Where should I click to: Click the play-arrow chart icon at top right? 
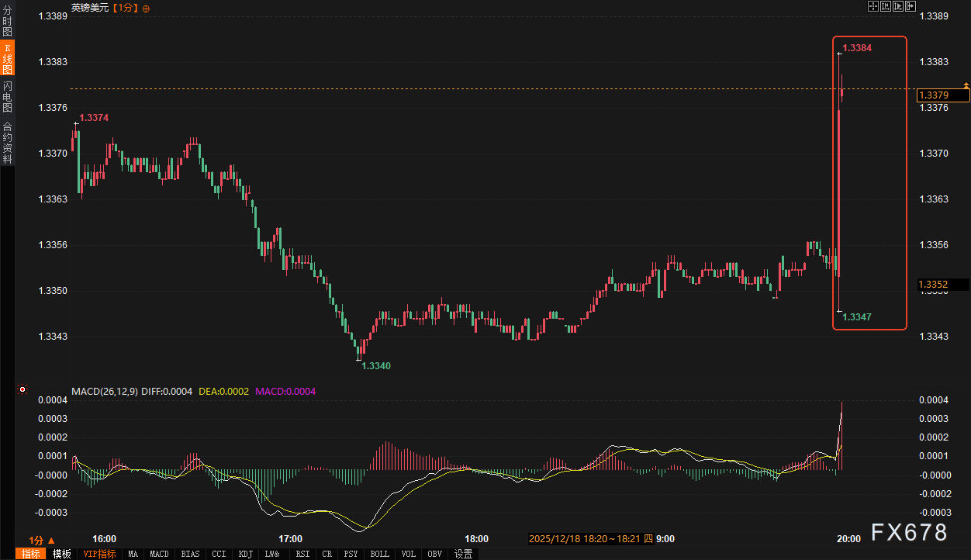[x=898, y=6]
